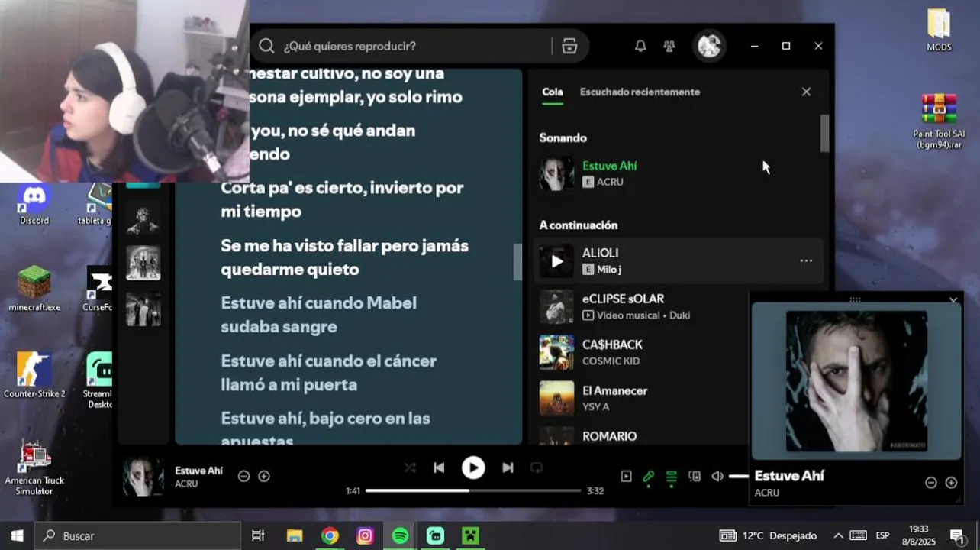The image size is (980, 550).
Task: Switch to Escuchado recientemente tab
Action: (x=640, y=92)
